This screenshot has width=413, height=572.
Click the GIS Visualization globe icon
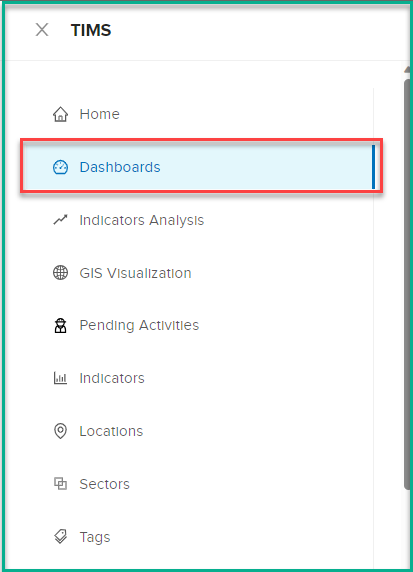click(x=60, y=273)
